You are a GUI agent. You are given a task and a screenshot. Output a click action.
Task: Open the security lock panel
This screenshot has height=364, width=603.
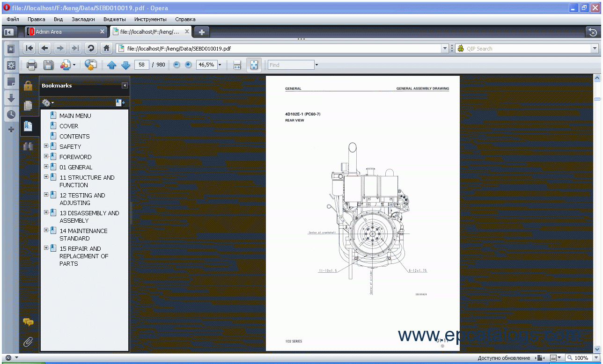tap(28, 86)
